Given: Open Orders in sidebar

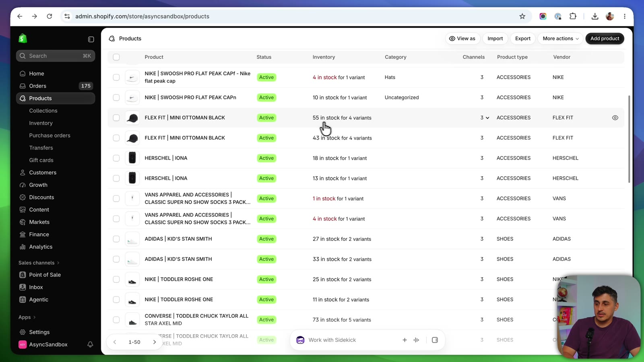Looking at the screenshot, I should pyautogui.click(x=56, y=86).
